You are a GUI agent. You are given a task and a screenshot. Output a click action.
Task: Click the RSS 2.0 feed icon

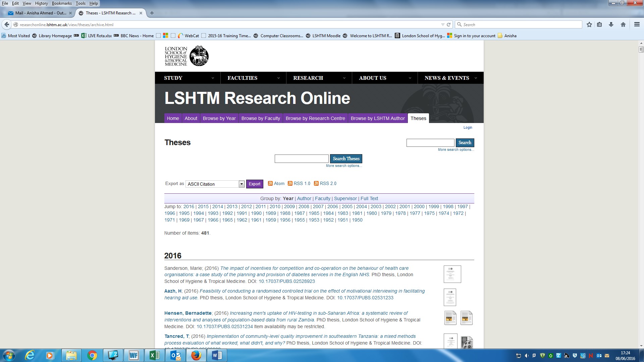point(316,183)
